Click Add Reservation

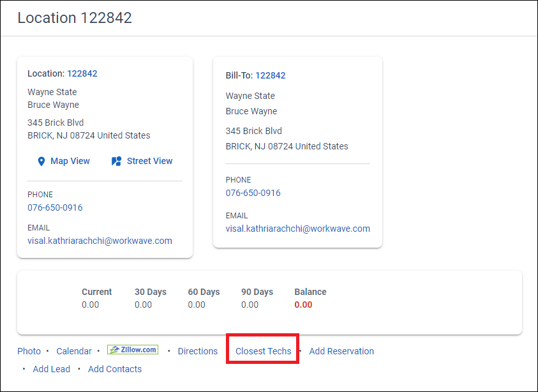click(x=341, y=351)
